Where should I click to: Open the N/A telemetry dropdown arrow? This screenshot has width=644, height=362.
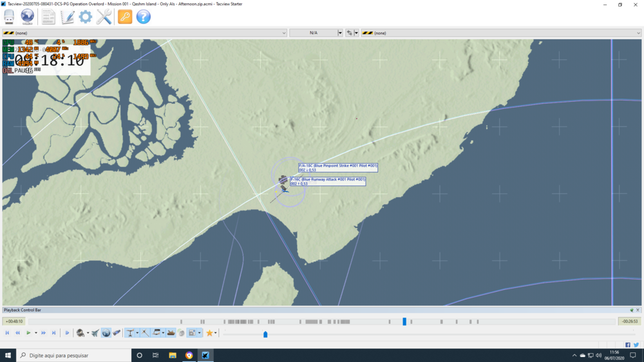340,33
